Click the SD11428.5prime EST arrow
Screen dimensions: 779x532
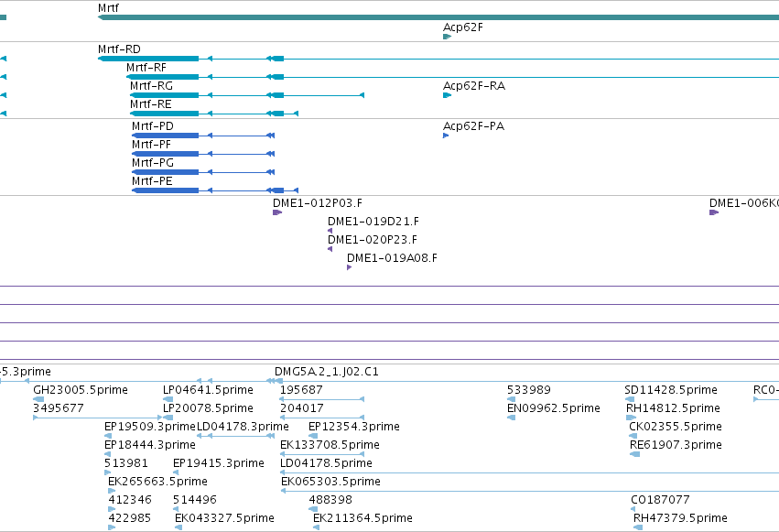tap(630, 399)
